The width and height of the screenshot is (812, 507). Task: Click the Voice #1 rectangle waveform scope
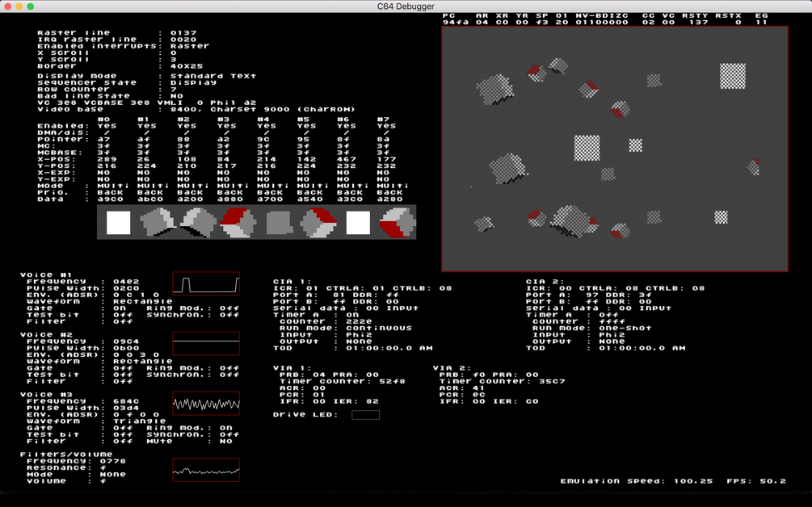click(206, 283)
